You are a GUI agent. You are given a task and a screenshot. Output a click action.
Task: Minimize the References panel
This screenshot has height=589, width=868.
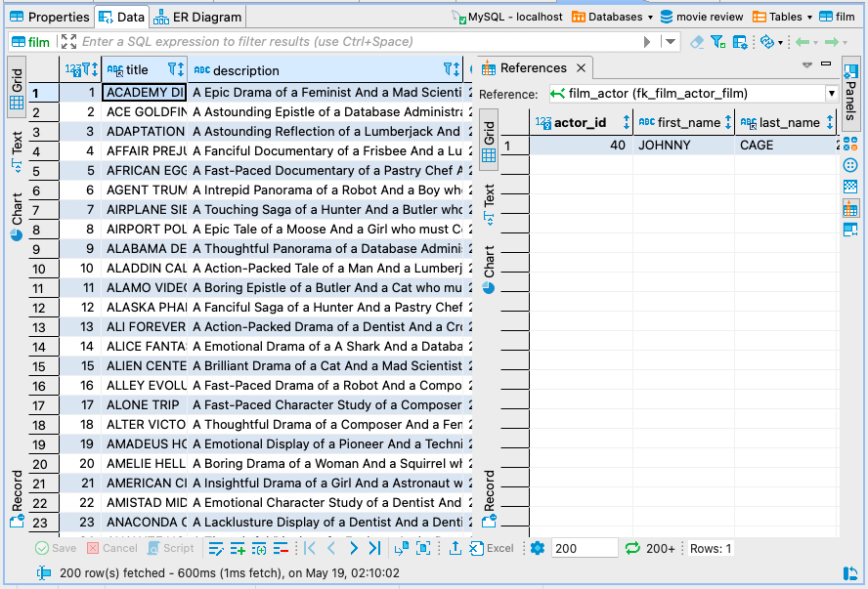(x=826, y=64)
